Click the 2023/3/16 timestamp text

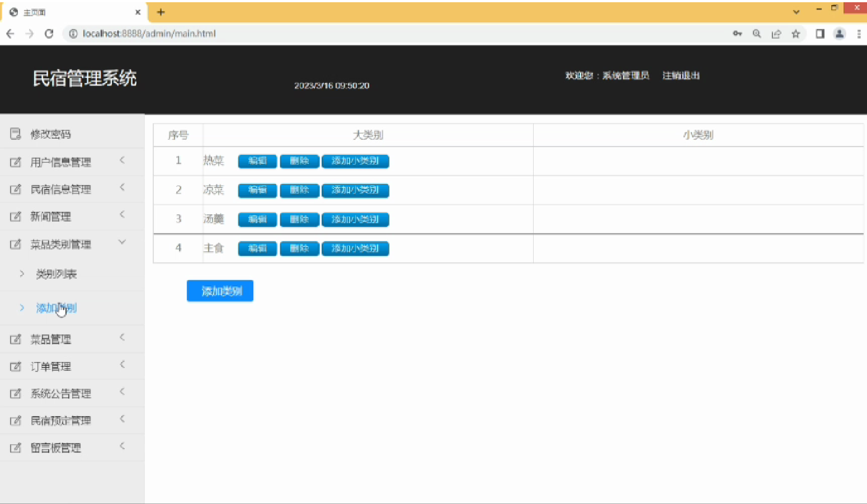point(332,86)
